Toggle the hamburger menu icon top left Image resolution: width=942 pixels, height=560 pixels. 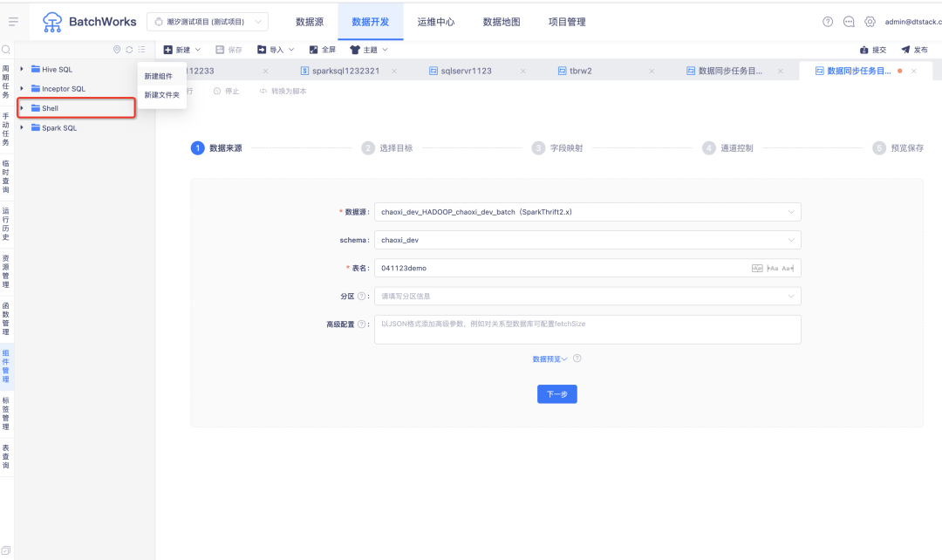pyautogui.click(x=13, y=22)
